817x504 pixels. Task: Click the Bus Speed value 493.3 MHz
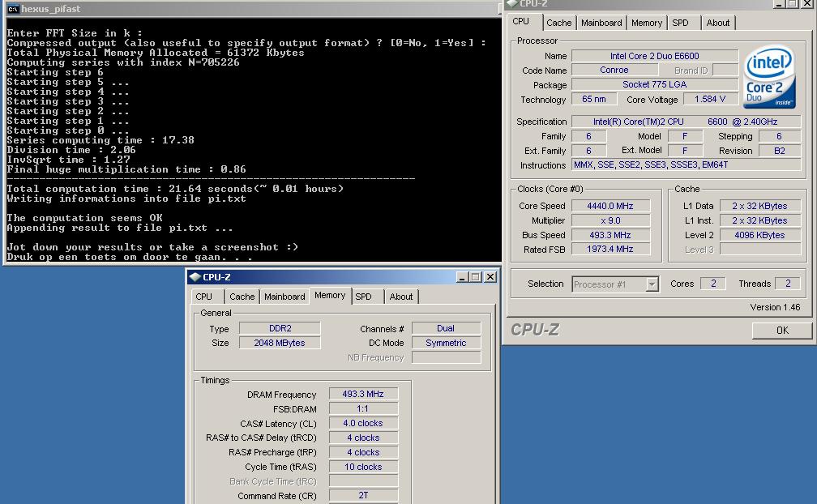coord(610,235)
